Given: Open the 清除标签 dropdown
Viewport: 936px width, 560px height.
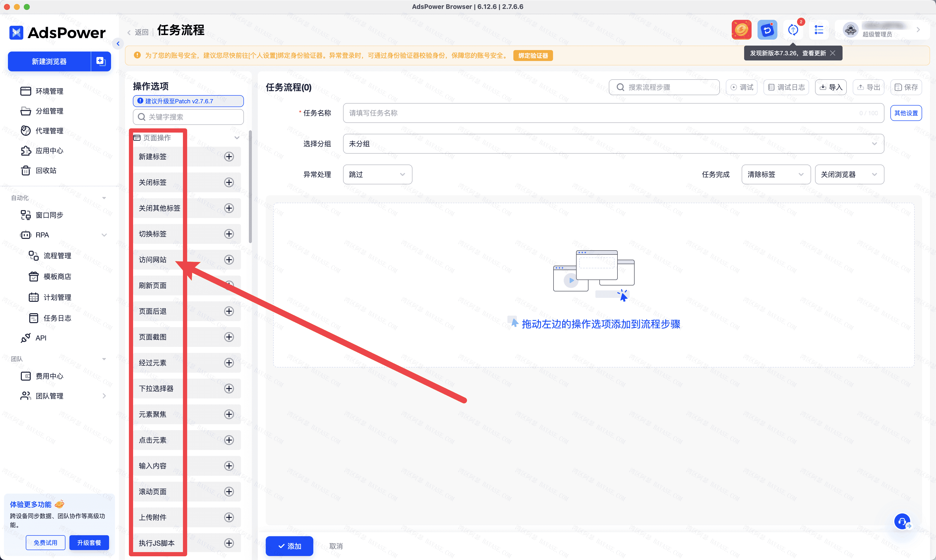Looking at the screenshot, I should [x=776, y=174].
